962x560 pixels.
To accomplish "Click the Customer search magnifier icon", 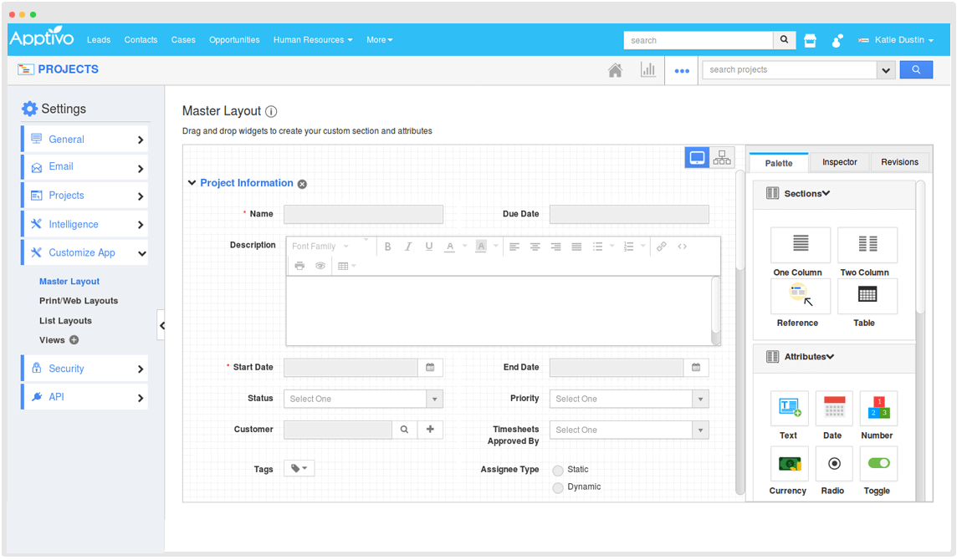I will 404,430.
